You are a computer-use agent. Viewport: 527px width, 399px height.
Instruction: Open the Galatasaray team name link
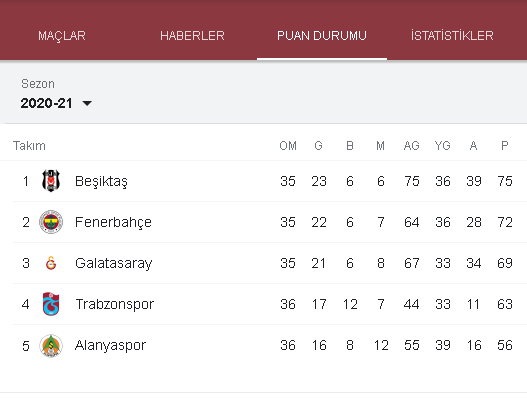(114, 264)
